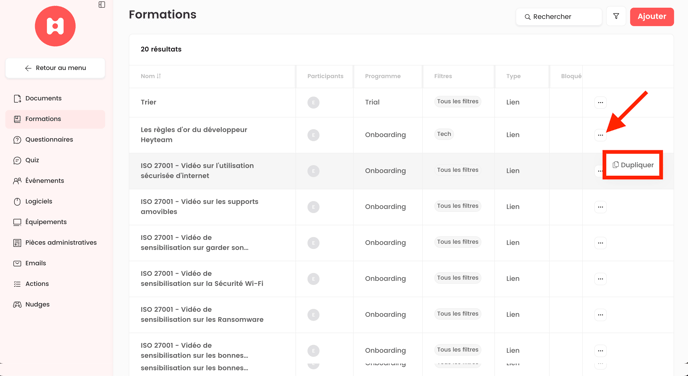Click Programme column header

click(383, 76)
